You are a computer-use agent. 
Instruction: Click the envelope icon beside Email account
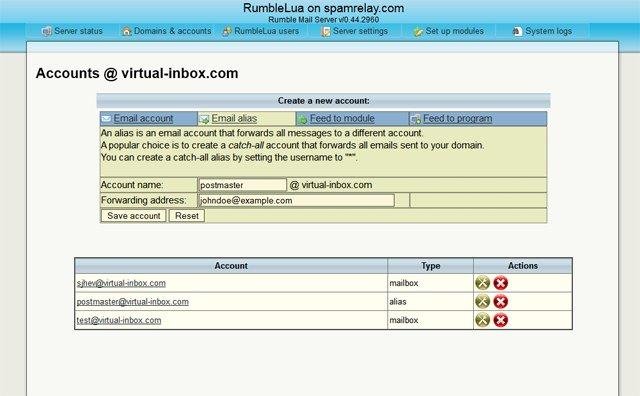coord(106,119)
